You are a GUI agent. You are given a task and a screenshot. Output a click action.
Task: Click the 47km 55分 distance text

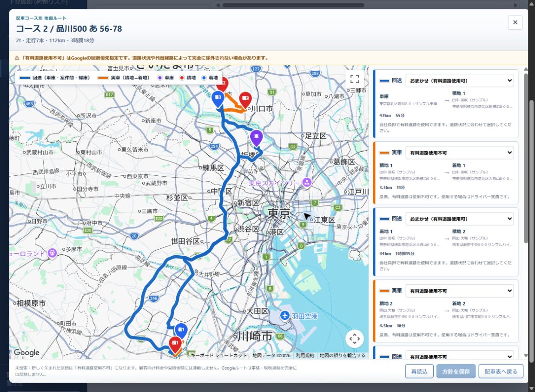coord(392,115)
